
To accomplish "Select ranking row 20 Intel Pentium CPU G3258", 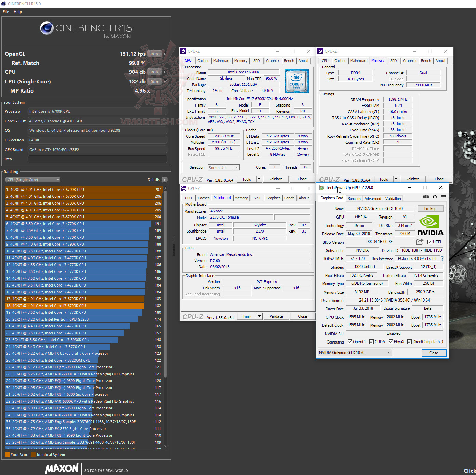I will click(83, 319).
